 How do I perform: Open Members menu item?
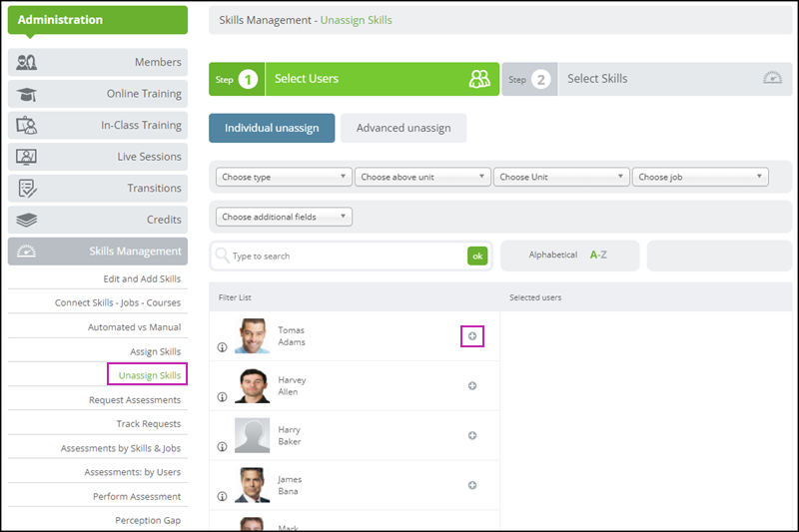pyautogui.click(x=98, y=62)
